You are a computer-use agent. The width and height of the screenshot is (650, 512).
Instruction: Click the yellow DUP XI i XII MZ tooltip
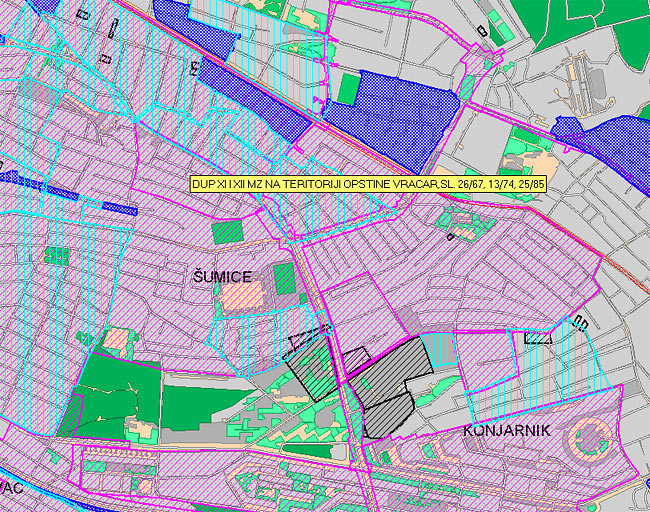coord(368,184)
